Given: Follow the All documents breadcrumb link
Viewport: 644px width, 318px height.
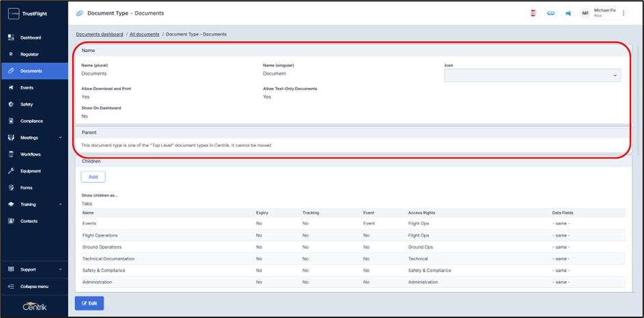Looking at the screenshot, I should pyautogui.click(x=144, y=34).
